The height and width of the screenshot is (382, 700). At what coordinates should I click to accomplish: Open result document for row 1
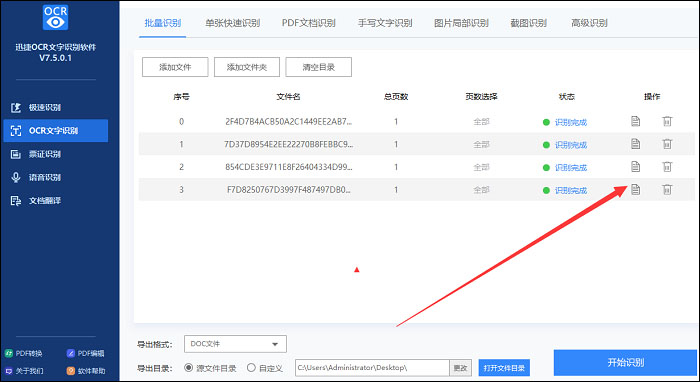(635, 144)
